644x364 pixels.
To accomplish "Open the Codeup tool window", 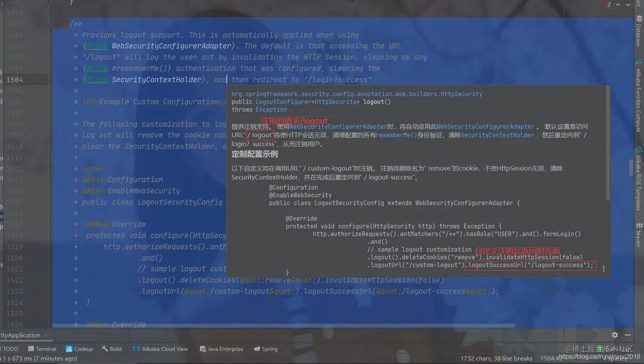I will click(79, 349).
